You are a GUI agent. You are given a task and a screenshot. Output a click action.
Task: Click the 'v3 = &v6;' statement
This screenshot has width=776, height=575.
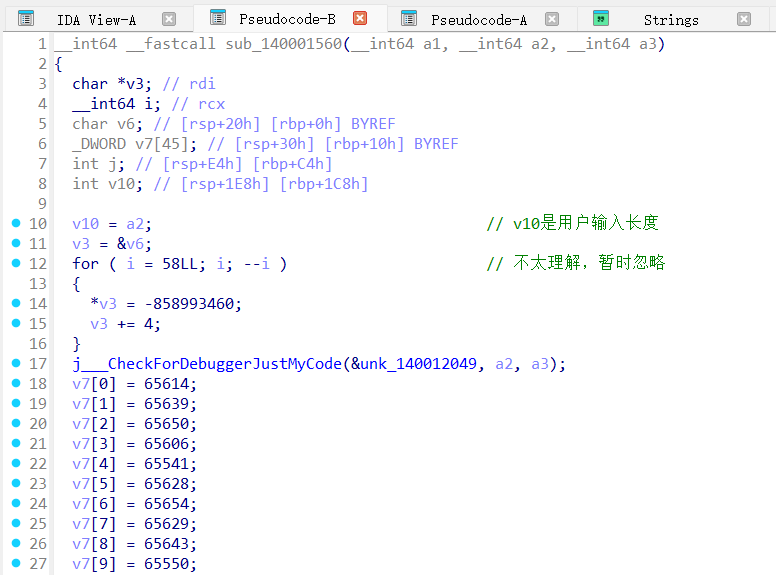click(112, 244)
